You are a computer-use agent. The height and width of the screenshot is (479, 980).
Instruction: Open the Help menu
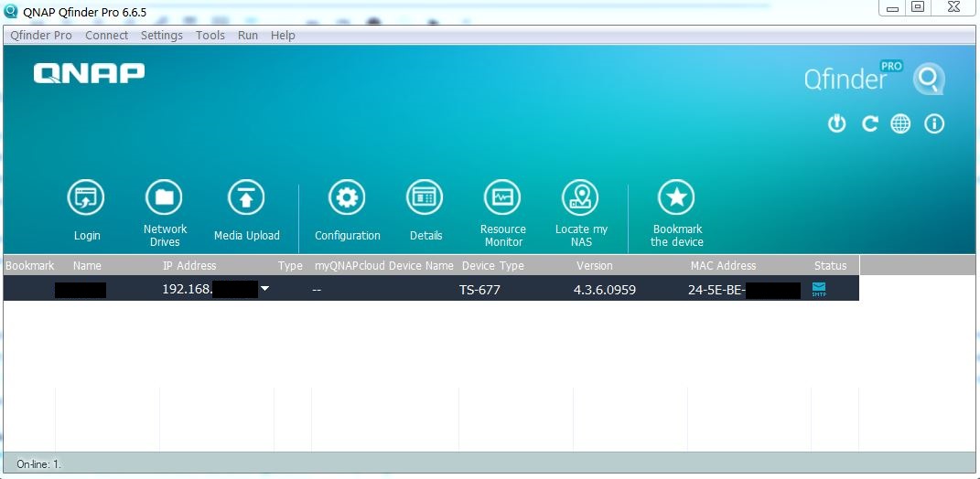(283, 36)
